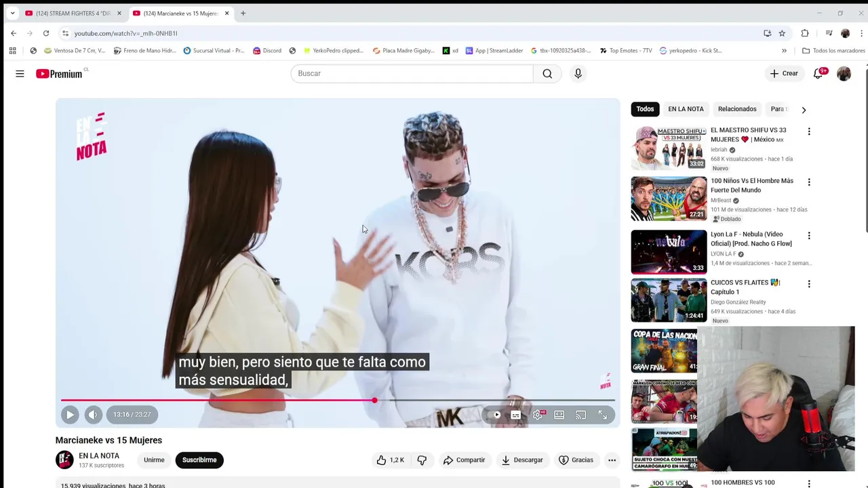Open El Maestro Shifu vs 33 Mujeres thumbnail
This screenshot has height=488, width=868.
669,148
